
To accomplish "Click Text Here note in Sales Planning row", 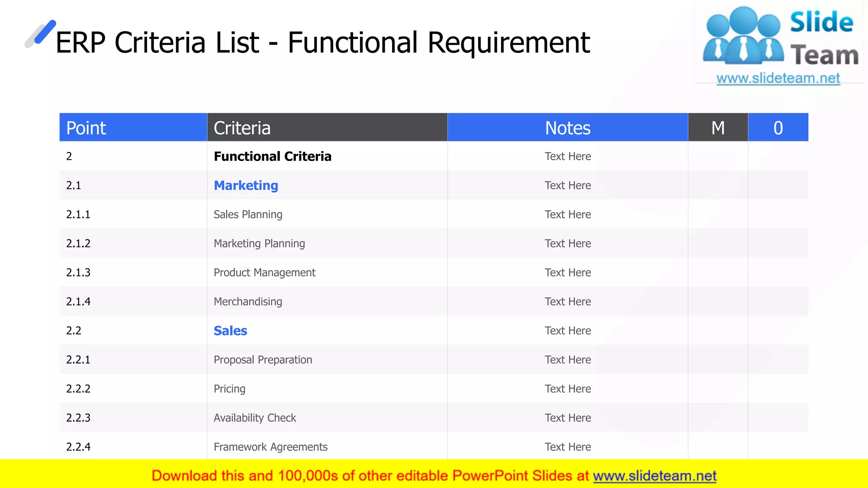I will (568, 214).
